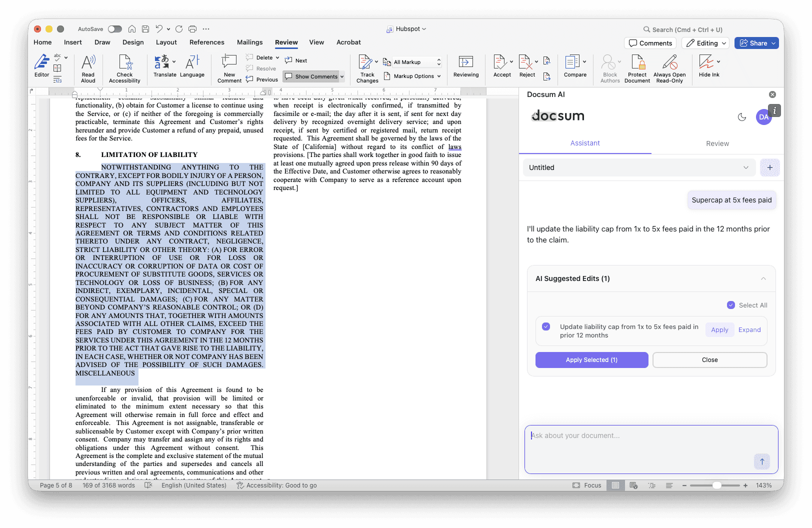This screenshot has height=528, width=812.
Task: Toggle the Select All checkbox
Action: (731, 305)
